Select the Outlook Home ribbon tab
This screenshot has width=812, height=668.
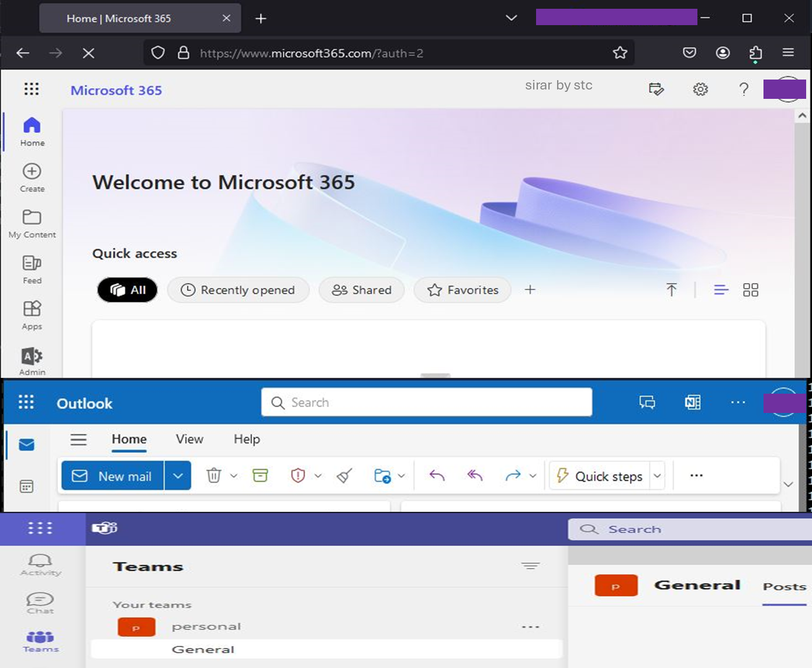pos(129,439)
